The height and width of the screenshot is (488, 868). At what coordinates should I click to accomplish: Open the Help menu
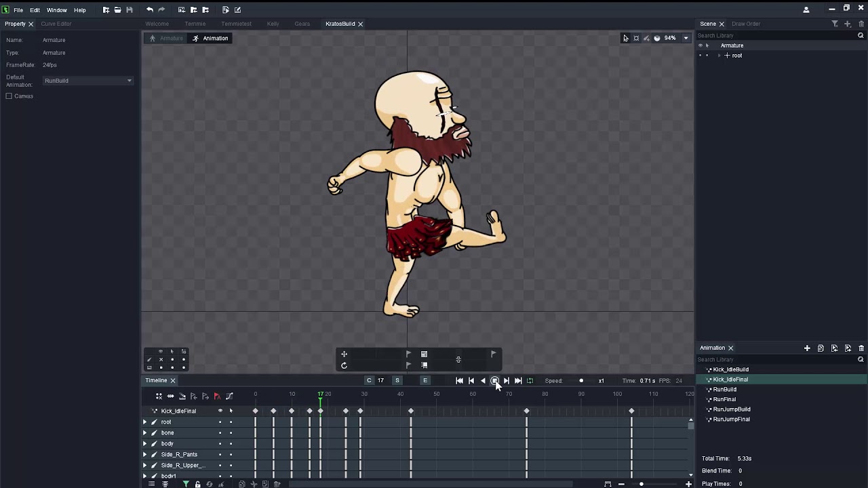click(x=80, y=10)
